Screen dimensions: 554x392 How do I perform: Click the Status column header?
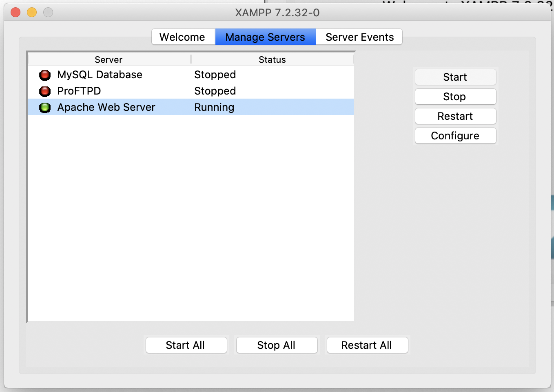tap(272, 59)
